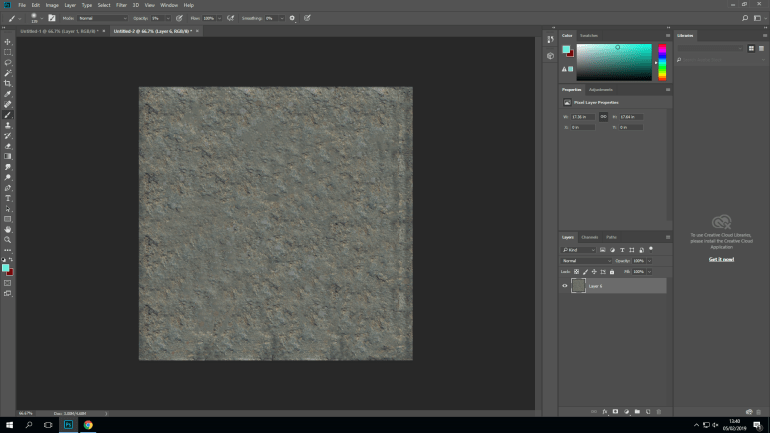Switch to the Swatches tab
Screen dimensions: 770x433
pyautogui.click(x=589, y=35)
